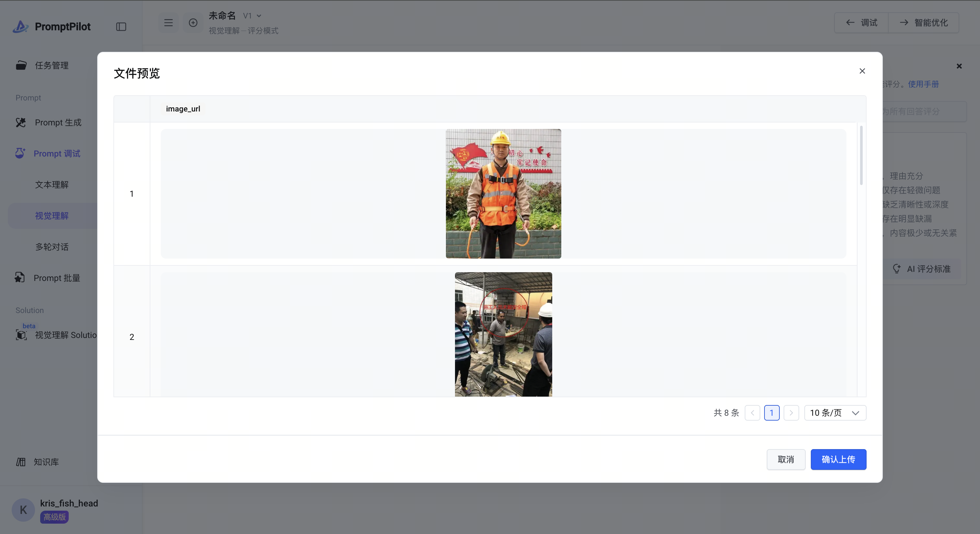Open 任务管理 folder icon
Screen dimensions: 980x534
(x=21, y=65)
